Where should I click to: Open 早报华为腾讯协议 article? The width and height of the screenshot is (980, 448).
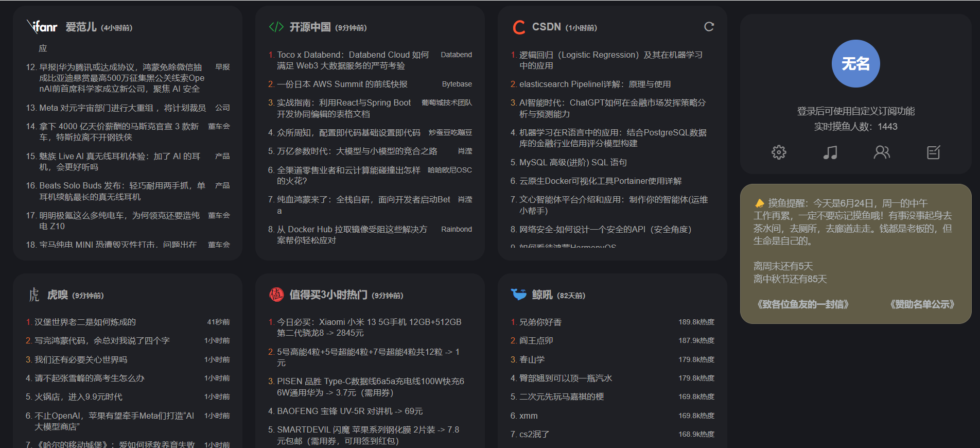point(122,78)
